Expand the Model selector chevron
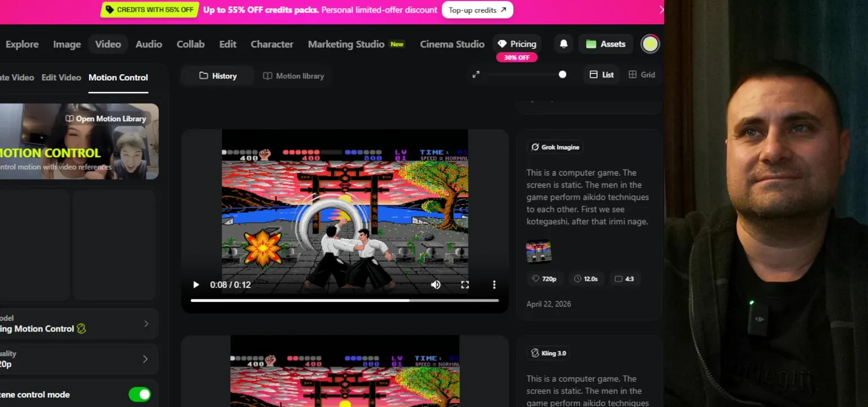This screenshot has height=407, width=868. click(146, 324)
